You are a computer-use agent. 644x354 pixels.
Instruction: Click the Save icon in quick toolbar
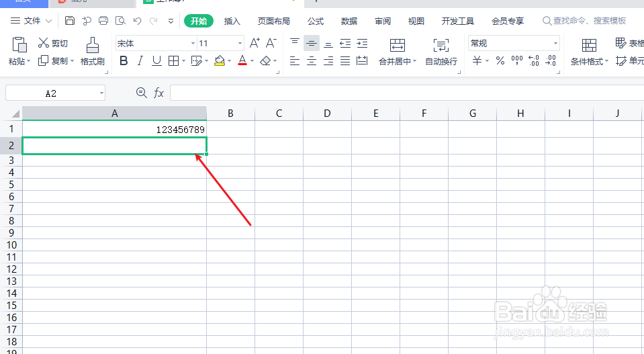coord(70,21)
